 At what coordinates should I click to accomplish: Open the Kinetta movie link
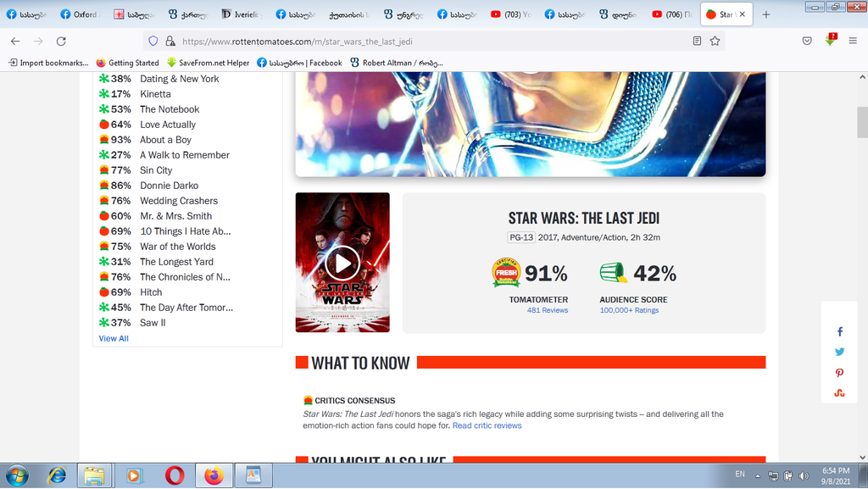[x=156, y=94]
